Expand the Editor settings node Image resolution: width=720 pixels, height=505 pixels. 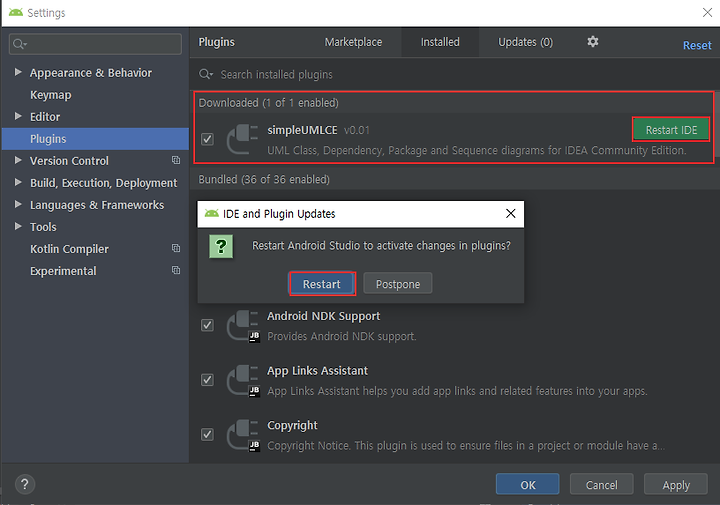pyautogui.click(x=18, y=116)
